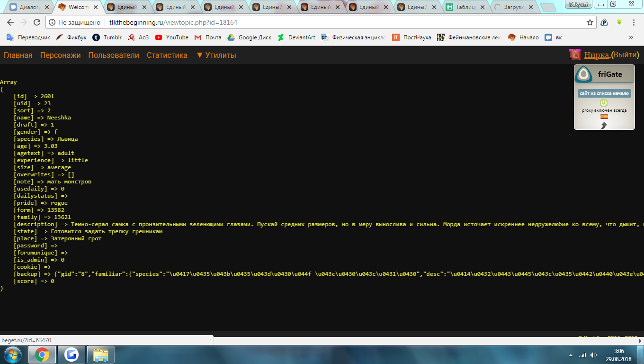
Task: Go back using the browser back arrow
Action: pos(10,22)
